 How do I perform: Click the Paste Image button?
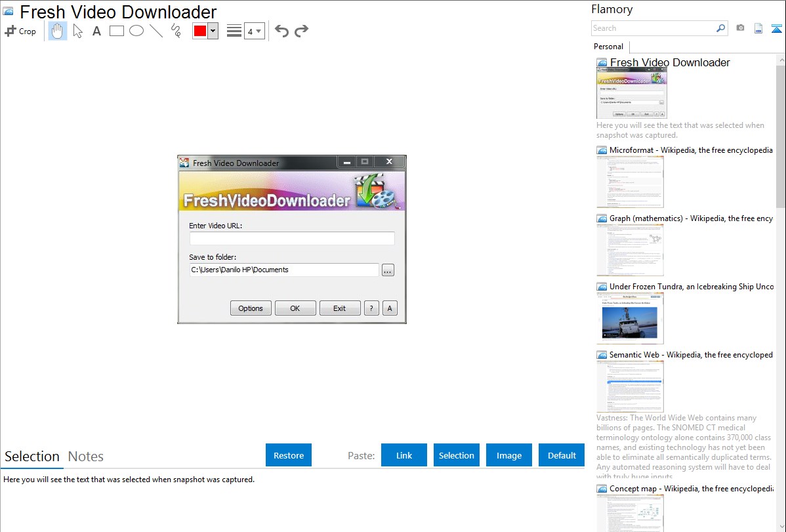[x=508, y=455]
